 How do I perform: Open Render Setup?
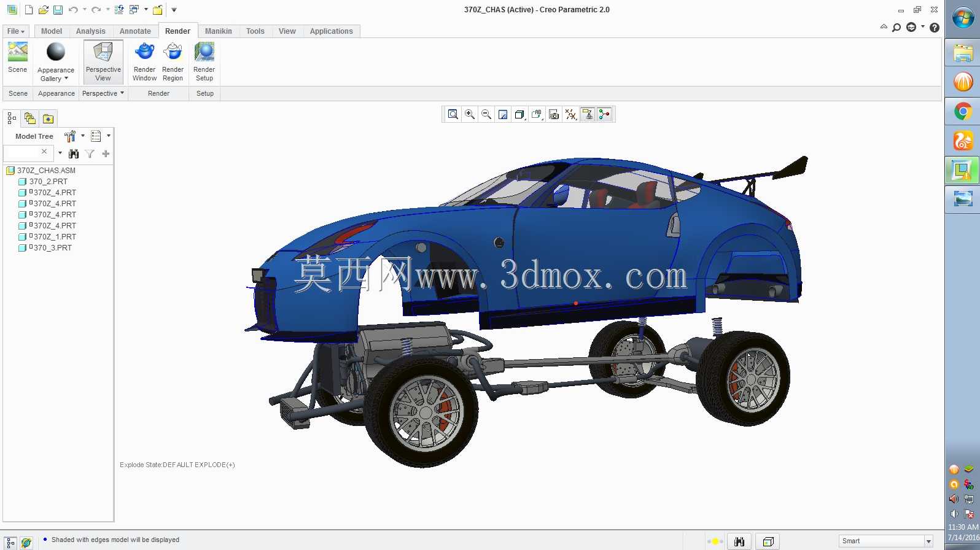pos(204,61)
